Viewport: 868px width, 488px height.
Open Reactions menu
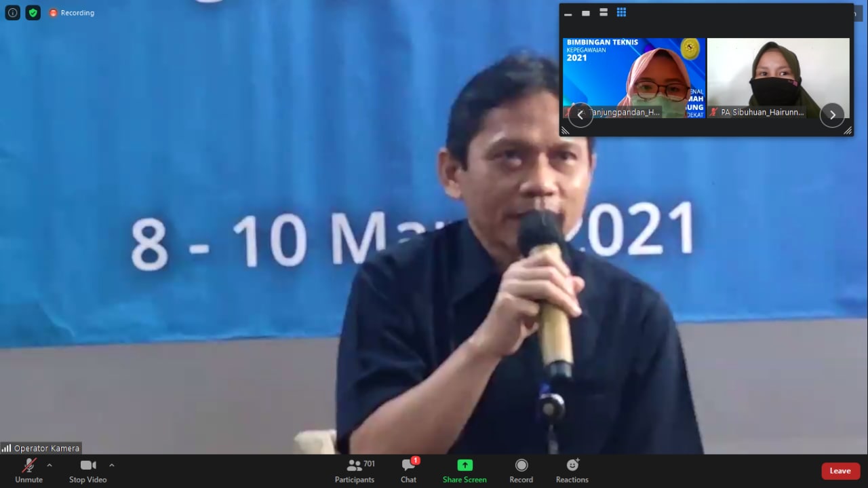(572, 470)
